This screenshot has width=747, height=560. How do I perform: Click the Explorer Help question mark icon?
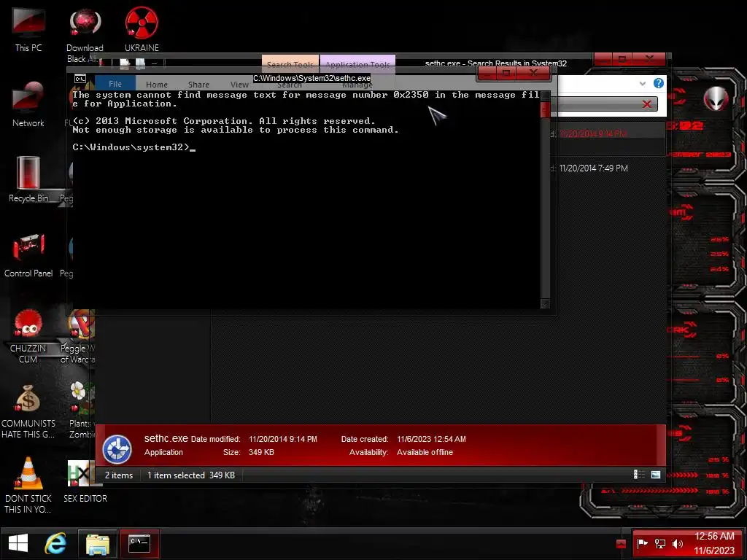(x=659, y=83)
